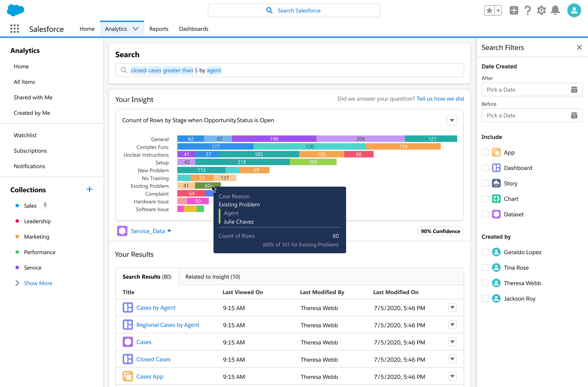Tick the Tina Rose creator checkbox

(485, 267)
